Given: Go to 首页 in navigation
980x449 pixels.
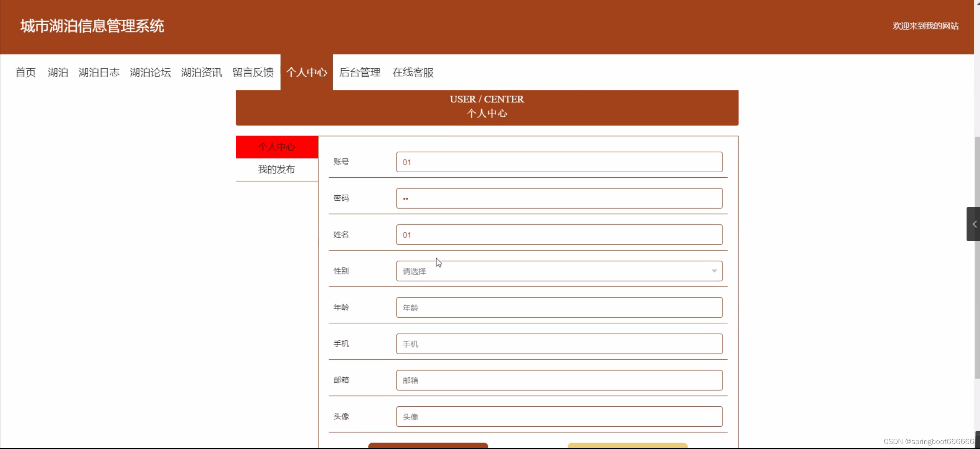Looking at the screenshot, I should point(25,72).
